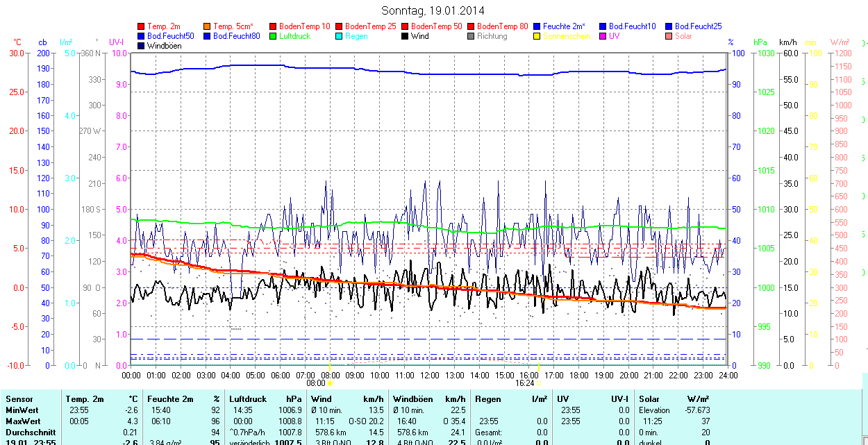The height and width of the screenshot is (445, 868).
Task: Click the chart title Sonntag, 19.01.2014
Action: pyautogui.click(x=433, y=10)
